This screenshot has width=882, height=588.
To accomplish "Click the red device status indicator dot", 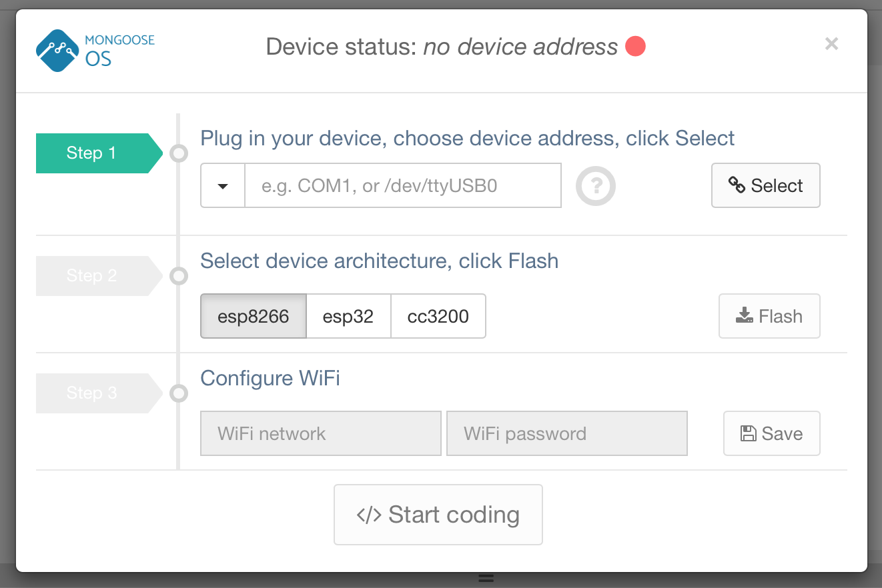I will 635,47.
